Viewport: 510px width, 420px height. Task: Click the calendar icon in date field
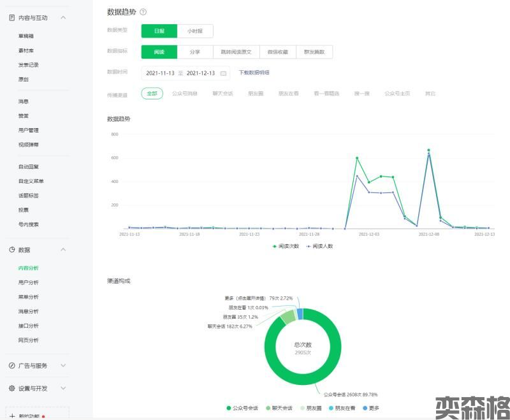[223, 73]
